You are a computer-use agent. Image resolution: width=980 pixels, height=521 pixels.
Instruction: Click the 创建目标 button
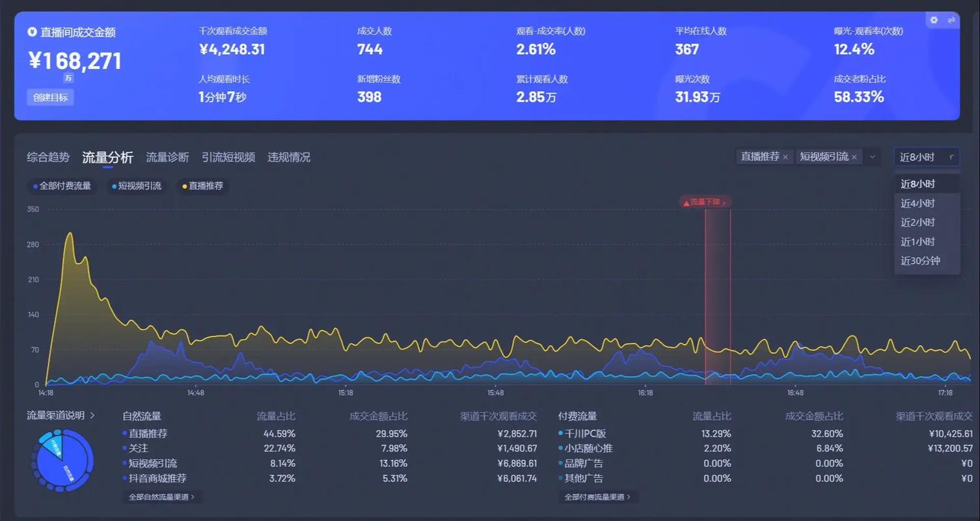click(50, 98)
